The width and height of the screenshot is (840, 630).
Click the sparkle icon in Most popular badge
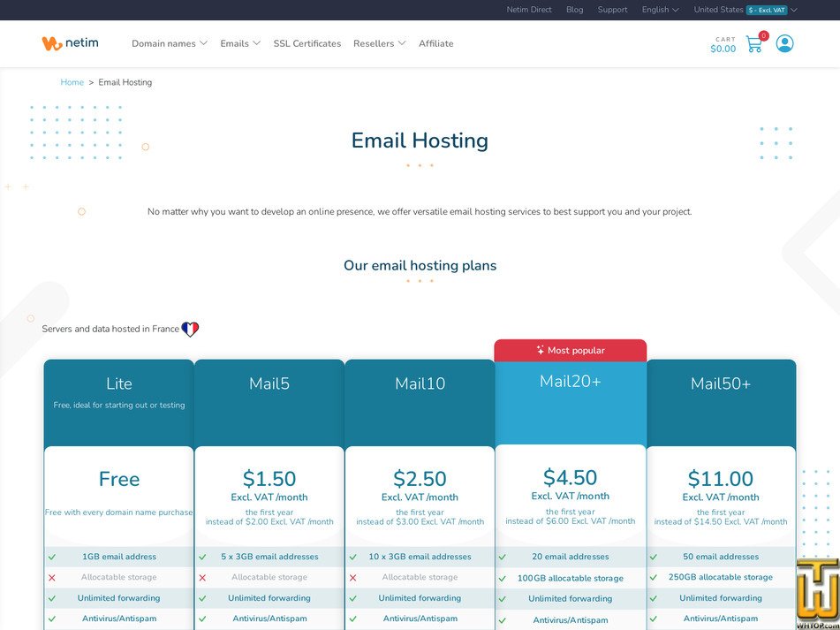540,351
